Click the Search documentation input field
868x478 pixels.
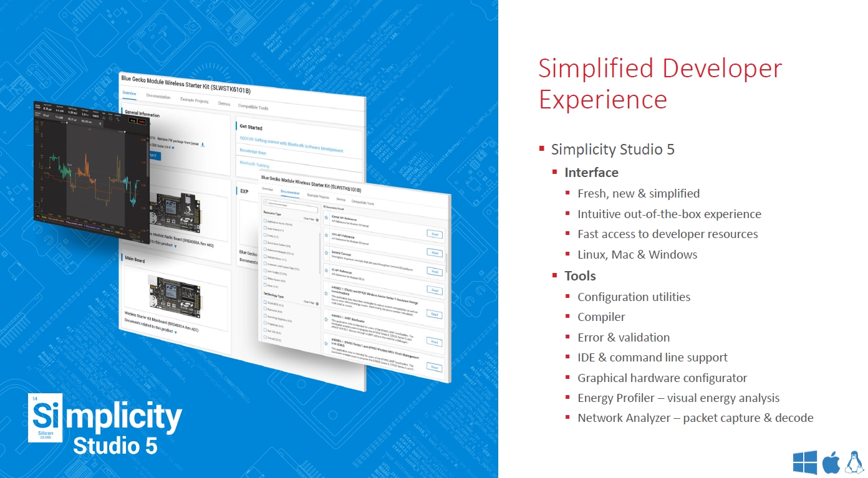[291, 206]
